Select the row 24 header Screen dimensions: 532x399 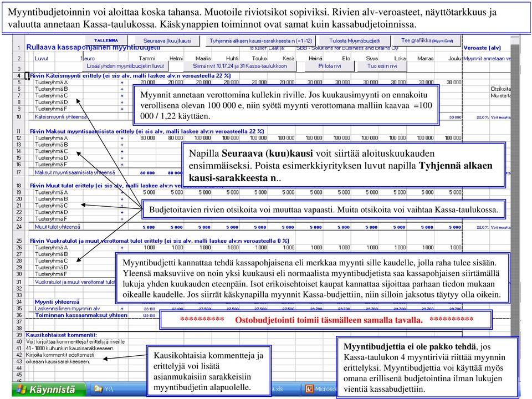pos(19,227)
